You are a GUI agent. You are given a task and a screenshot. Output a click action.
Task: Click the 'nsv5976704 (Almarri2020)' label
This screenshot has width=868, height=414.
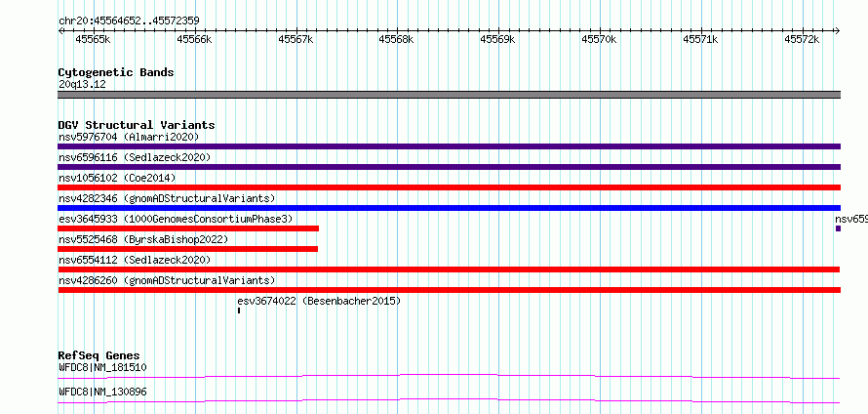pyautogui.click(x=129, y=137)
